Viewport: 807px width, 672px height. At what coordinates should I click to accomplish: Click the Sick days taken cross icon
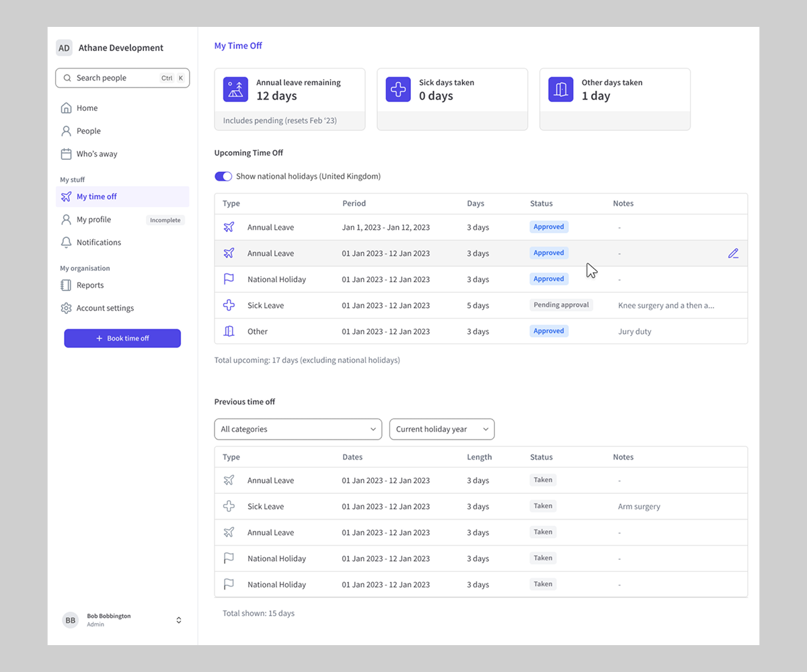pos(398,89)
